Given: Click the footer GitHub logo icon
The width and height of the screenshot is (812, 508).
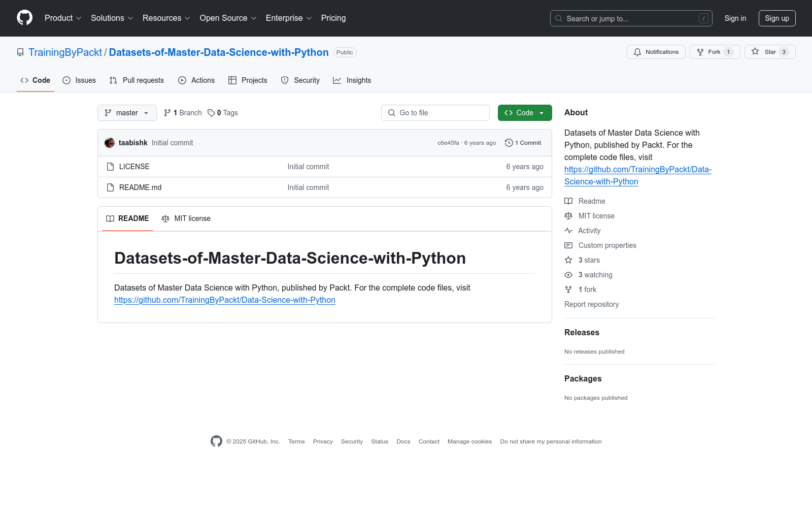Looking at the screenshot, I should 217,441.
